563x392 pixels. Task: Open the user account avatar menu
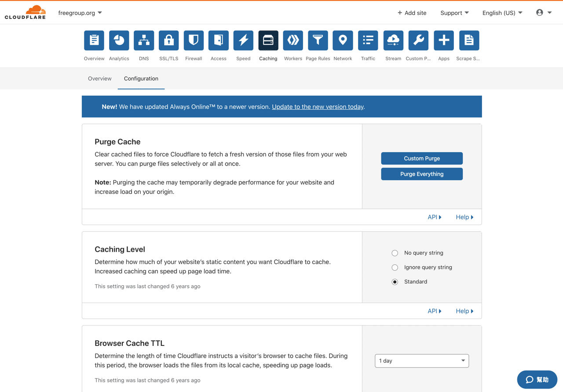(544, 13)
